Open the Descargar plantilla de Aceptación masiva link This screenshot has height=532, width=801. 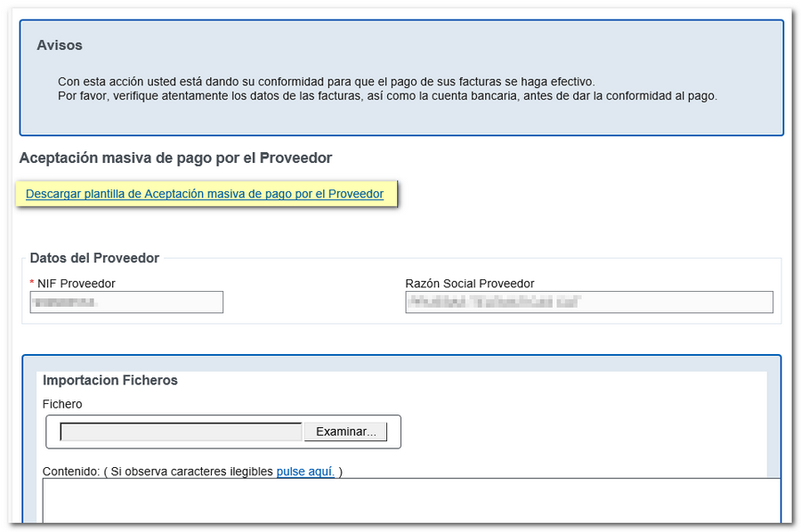tap(205, 194)
